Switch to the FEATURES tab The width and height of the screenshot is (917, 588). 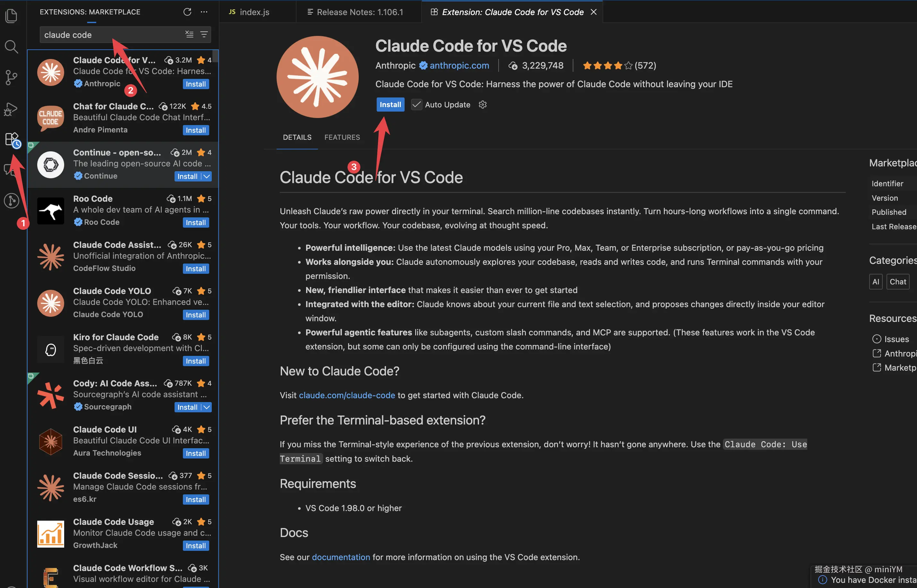[x=342, y=137]
